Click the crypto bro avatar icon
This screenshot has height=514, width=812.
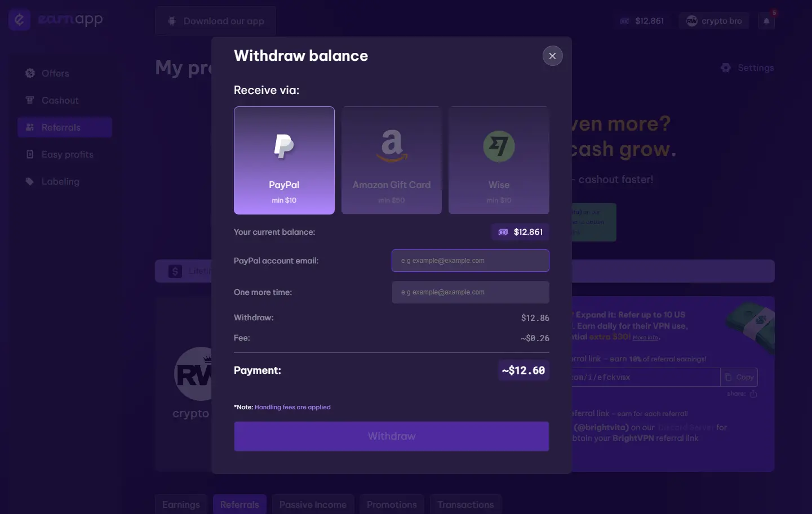[x=692, y=21]
